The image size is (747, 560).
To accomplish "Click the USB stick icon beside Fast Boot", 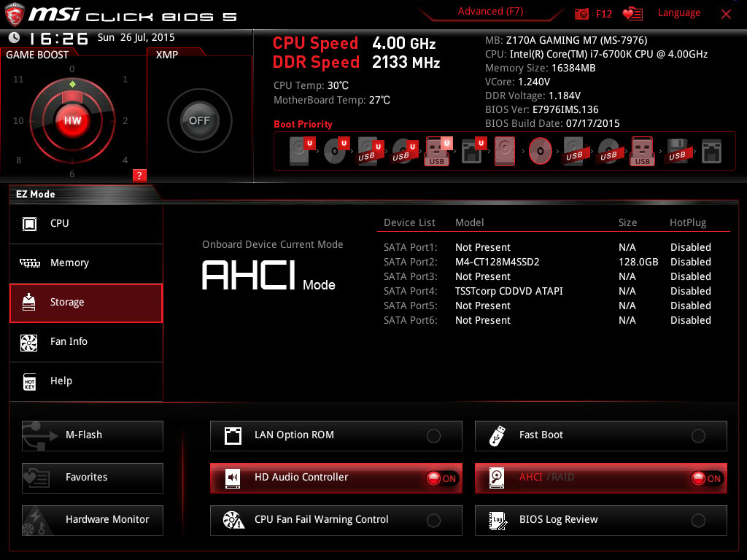I will point(497,435).
